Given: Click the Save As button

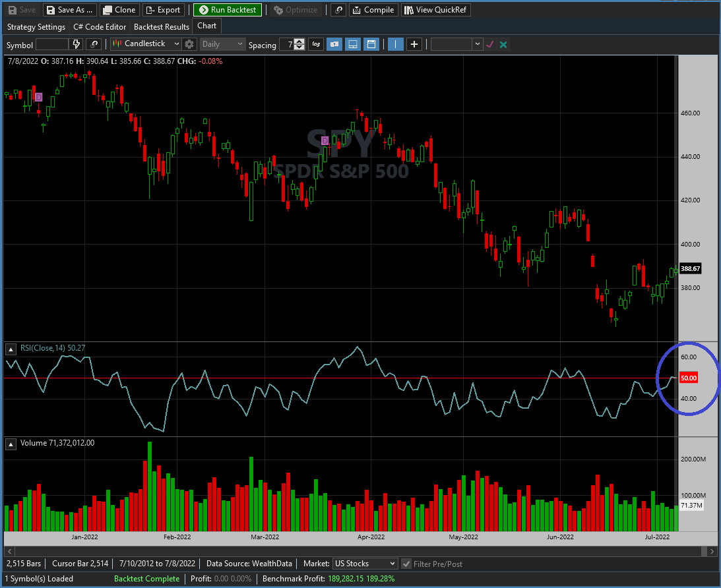Looking at the screenshot, I should (x=70, y=10).
